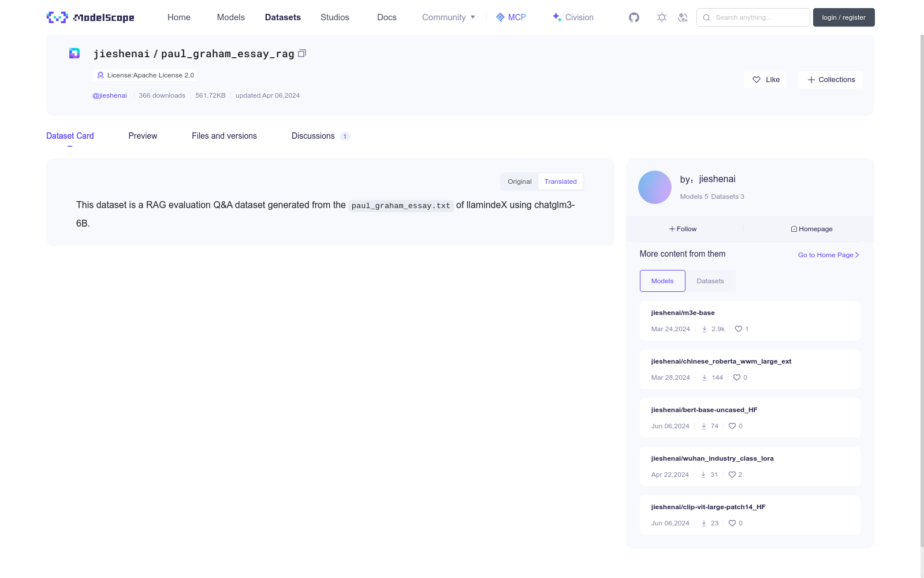Click heart icon on clip-vit-large-patch14_HF card

point(732,523)
